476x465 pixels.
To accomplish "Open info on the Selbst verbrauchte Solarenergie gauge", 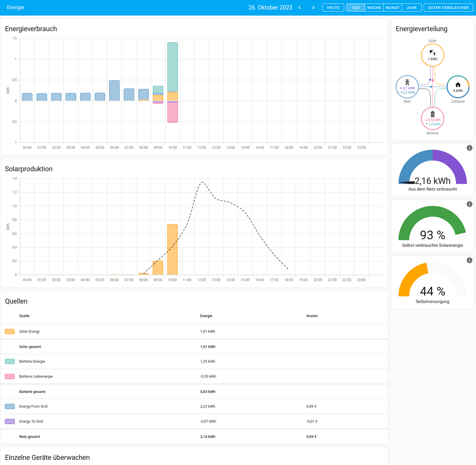I will point(469,204).
